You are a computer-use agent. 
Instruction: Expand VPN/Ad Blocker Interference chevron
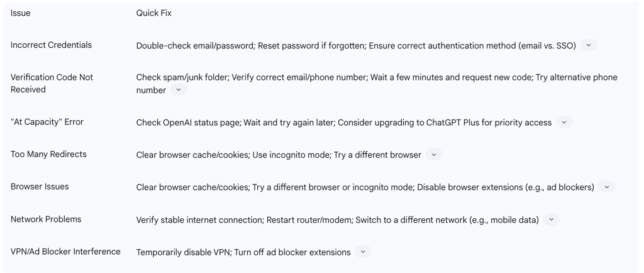pyautogui.click(x=363, y=252)
